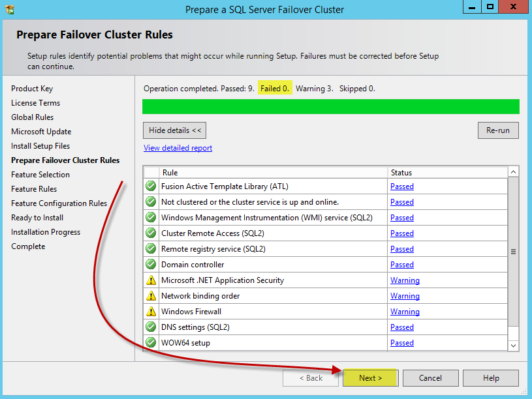Open Passed status for WOW64 setup
The height and width of the screenshot is (399, 532).
click(x=401, y=343)
